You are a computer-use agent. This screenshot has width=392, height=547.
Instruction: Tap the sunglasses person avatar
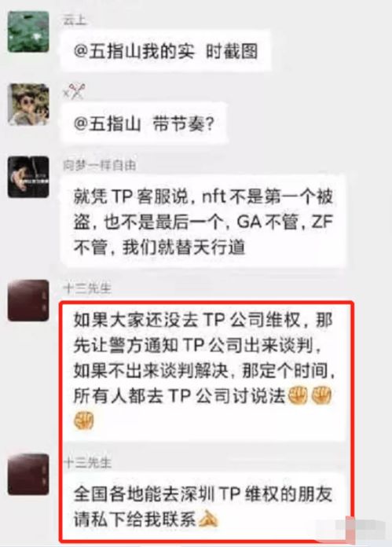pyautogui.click(x=28, y=105)
